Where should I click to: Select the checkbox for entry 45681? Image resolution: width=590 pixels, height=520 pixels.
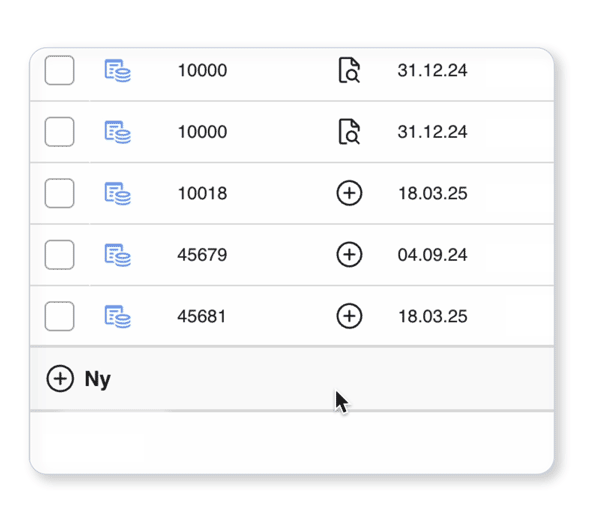(59, 316)
